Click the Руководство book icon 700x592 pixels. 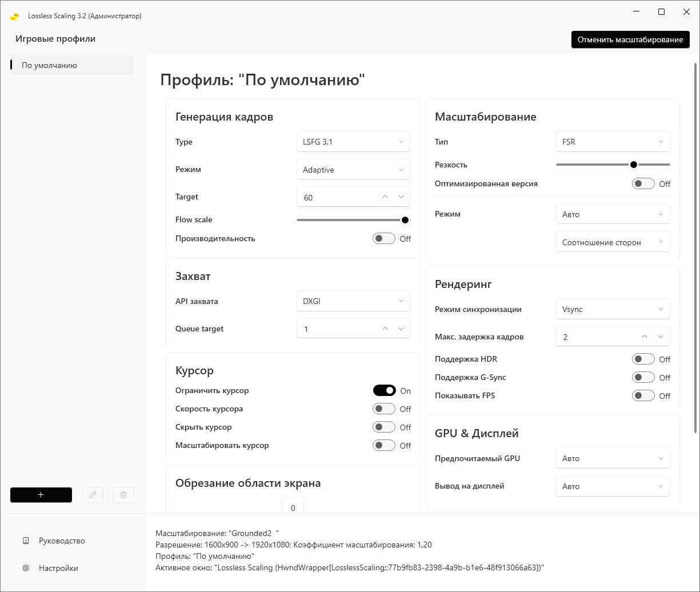click(26, 541)
